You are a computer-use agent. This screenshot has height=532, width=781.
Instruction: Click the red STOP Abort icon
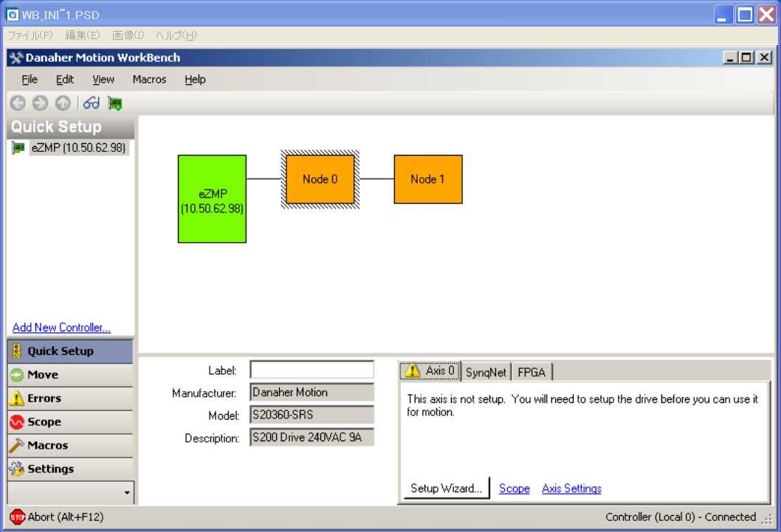click(18, 517)
